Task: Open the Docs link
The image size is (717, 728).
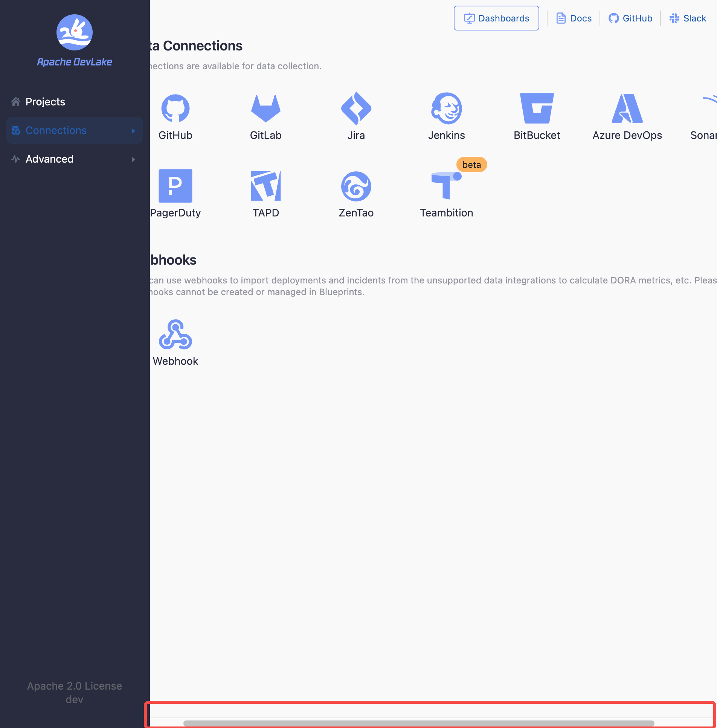Action: 574,18
